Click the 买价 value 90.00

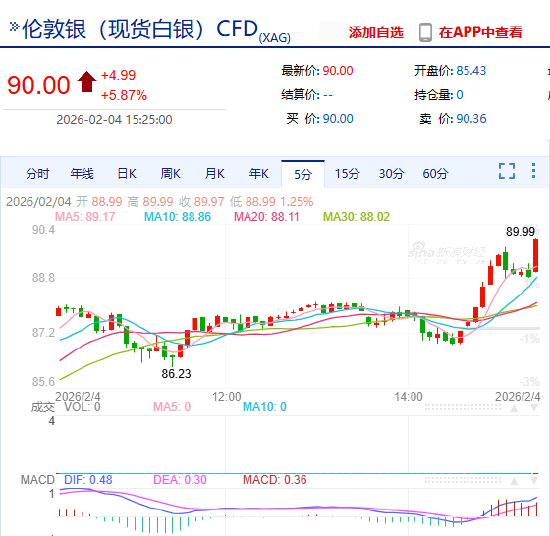click(338, 119)
